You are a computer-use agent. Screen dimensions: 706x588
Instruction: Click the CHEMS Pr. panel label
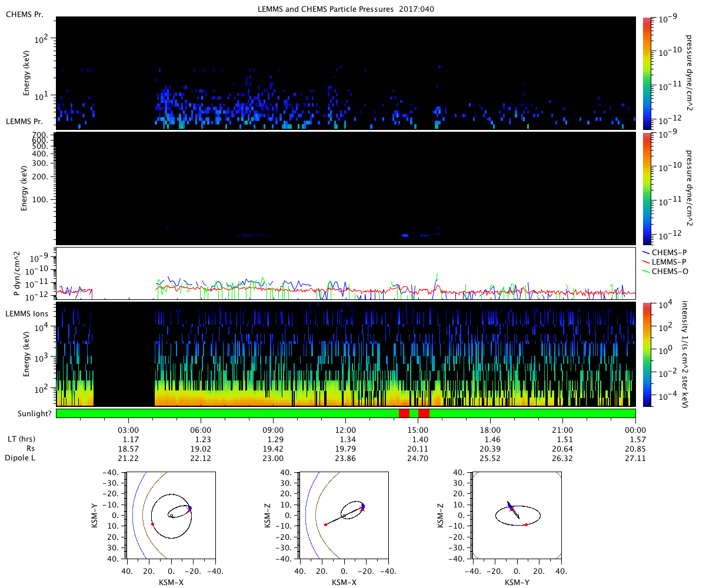(24, 14)
